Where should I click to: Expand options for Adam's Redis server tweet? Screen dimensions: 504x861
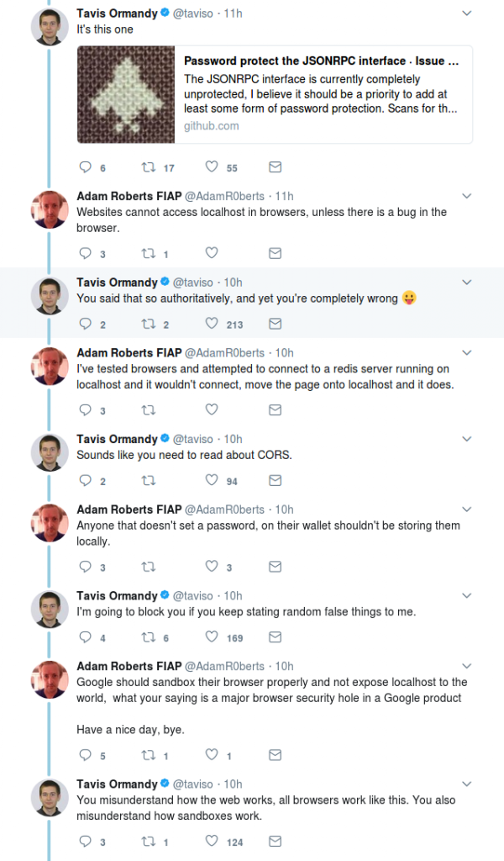467,353
